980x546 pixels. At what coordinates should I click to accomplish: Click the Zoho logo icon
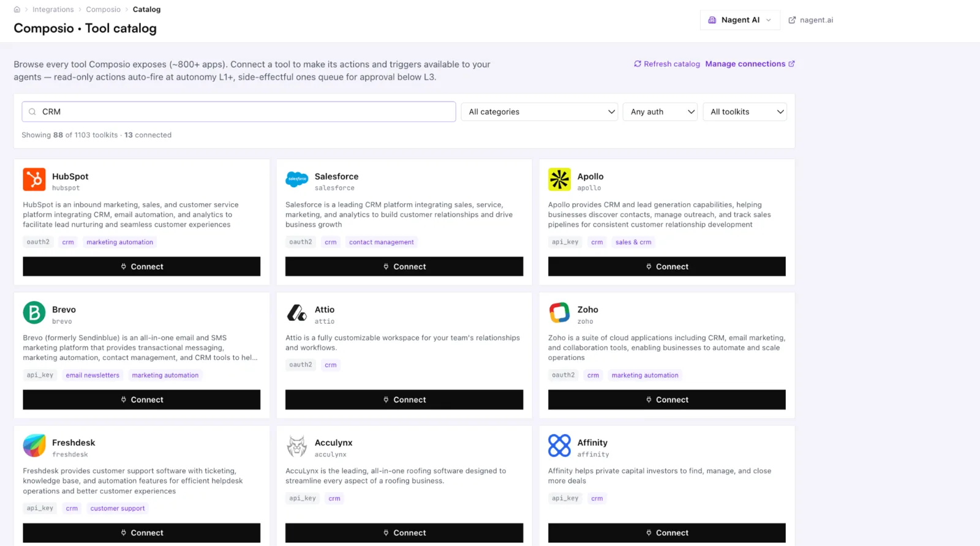pyautogui.click(x=559, y=313)
